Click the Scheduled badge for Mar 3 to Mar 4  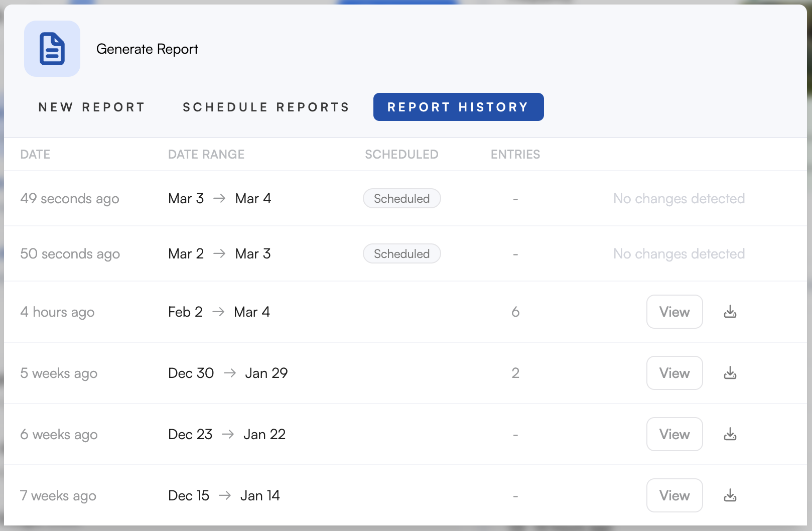point(401,199)
